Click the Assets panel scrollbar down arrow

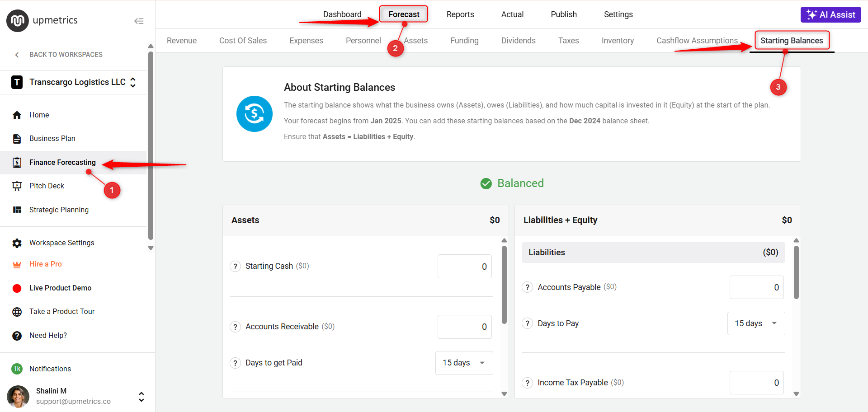point(505,394)
